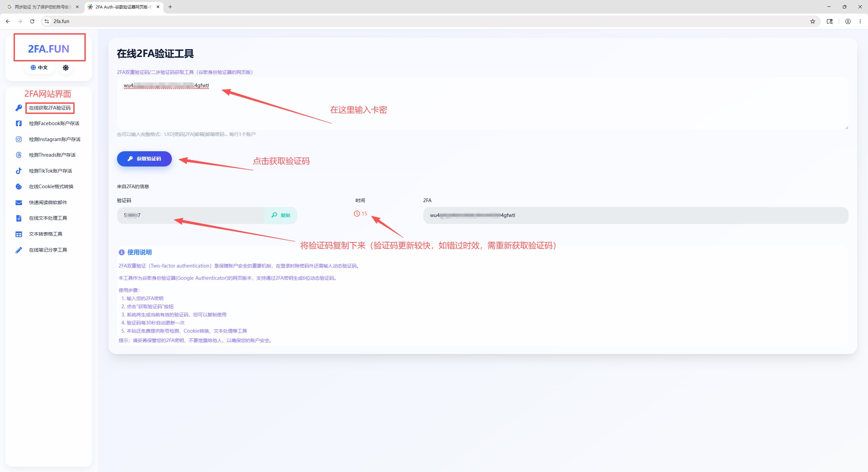The image size is (868, 472).
Task: Open 检测Threads账户存活 menu item
Action: [52, 155]
